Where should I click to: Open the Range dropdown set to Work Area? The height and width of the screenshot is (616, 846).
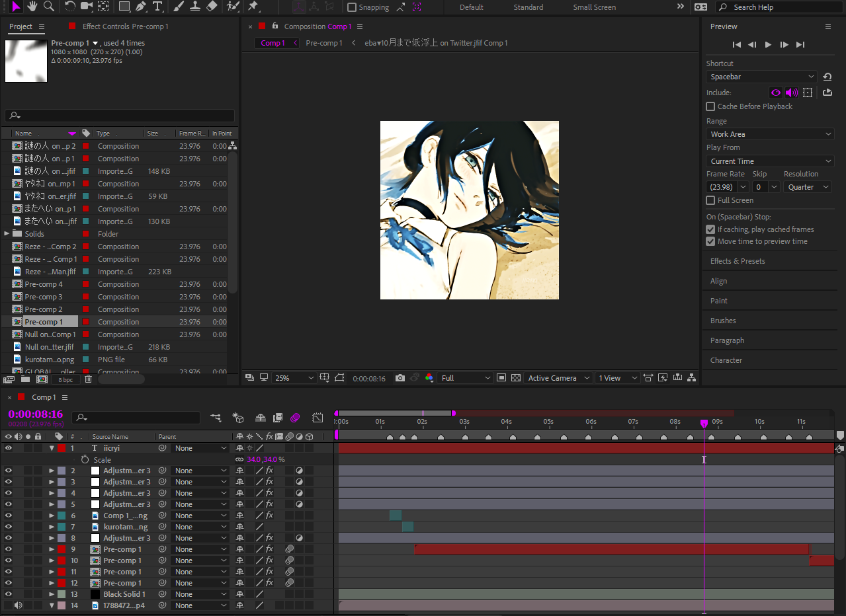(x=770, y=134)
